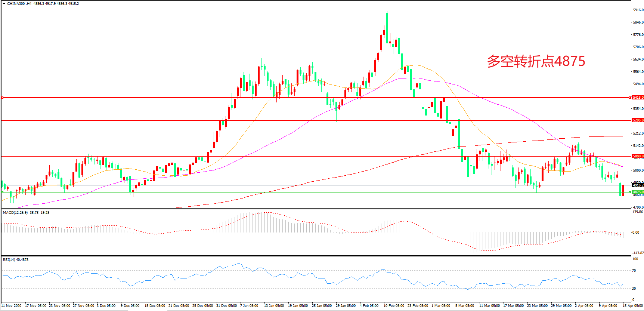The height and width of the screenshot is (311, 644).
Task: Click the red 5080.0 price tag
Action: click(638, 156)
